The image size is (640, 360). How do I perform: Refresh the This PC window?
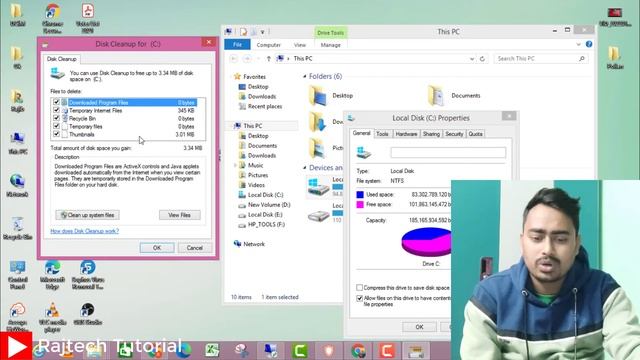pyautogui.click(x=482, y=59)
